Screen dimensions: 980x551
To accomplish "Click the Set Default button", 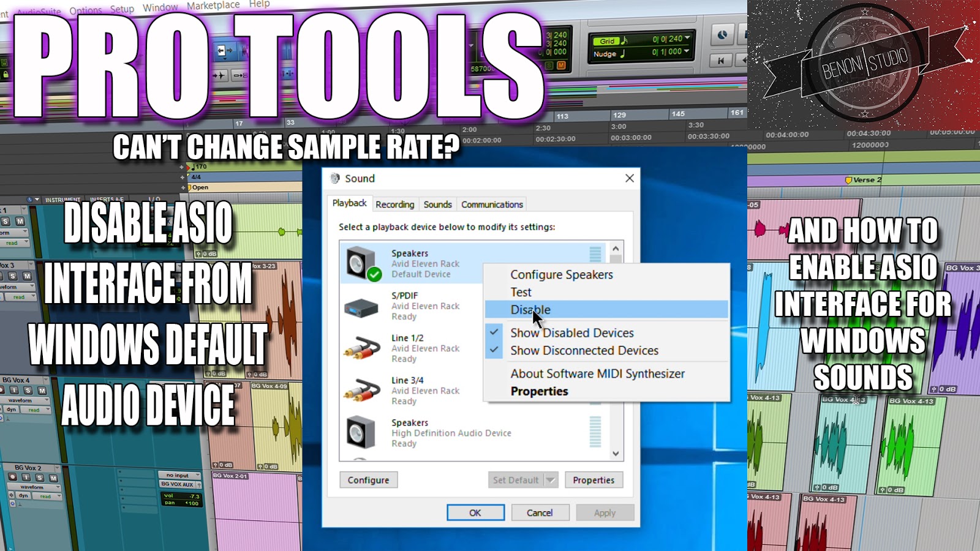I will pyautogui.click(x=516, y=480).
